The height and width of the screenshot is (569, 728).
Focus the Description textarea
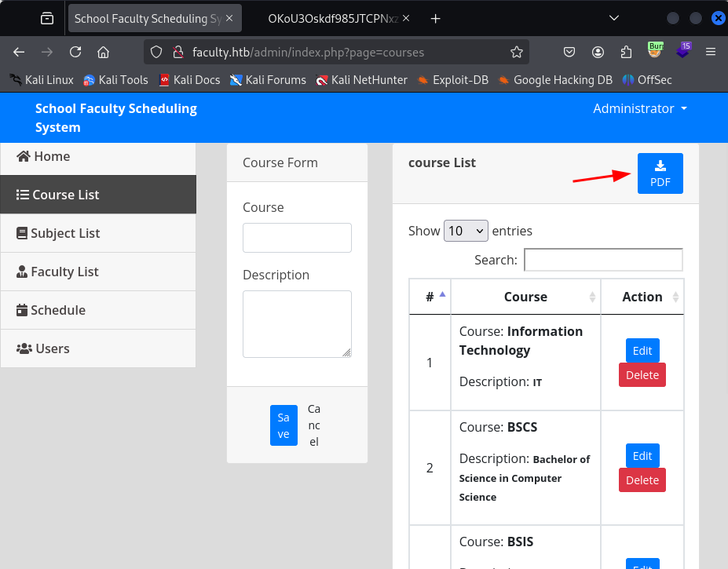click(x=297, y=324)
